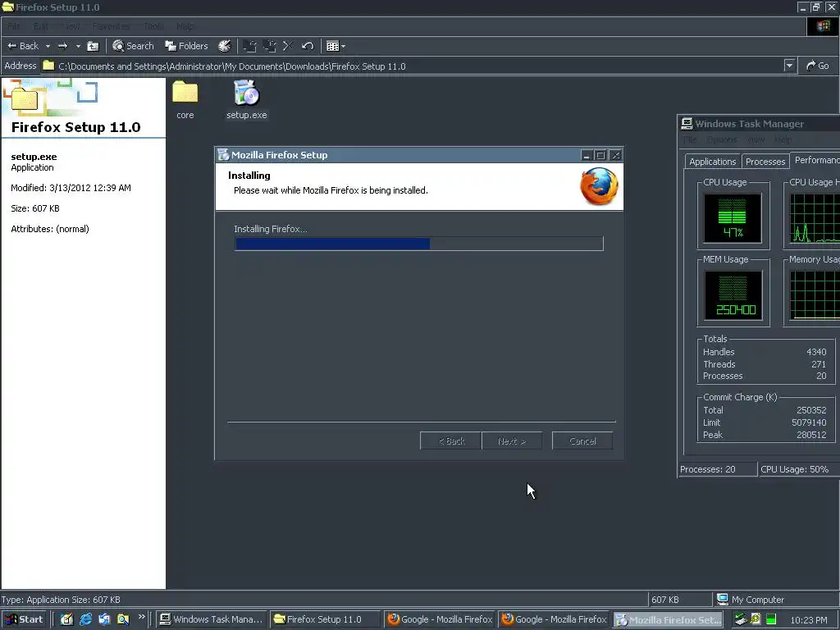Select the core folder
This screenshot has height=630, width=840.
pos(185,99)
